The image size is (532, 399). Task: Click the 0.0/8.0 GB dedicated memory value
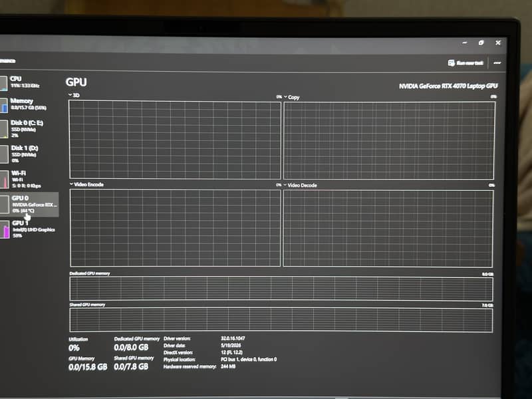click(x=131, y=347)
